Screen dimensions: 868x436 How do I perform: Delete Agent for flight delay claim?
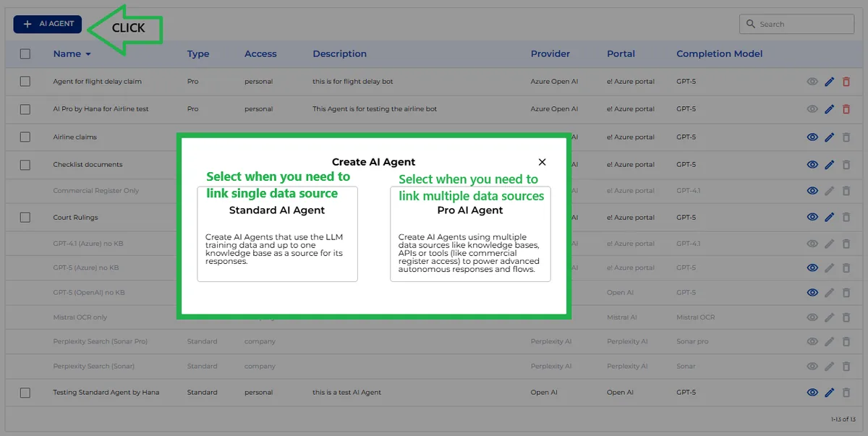[x=846, y=82]
